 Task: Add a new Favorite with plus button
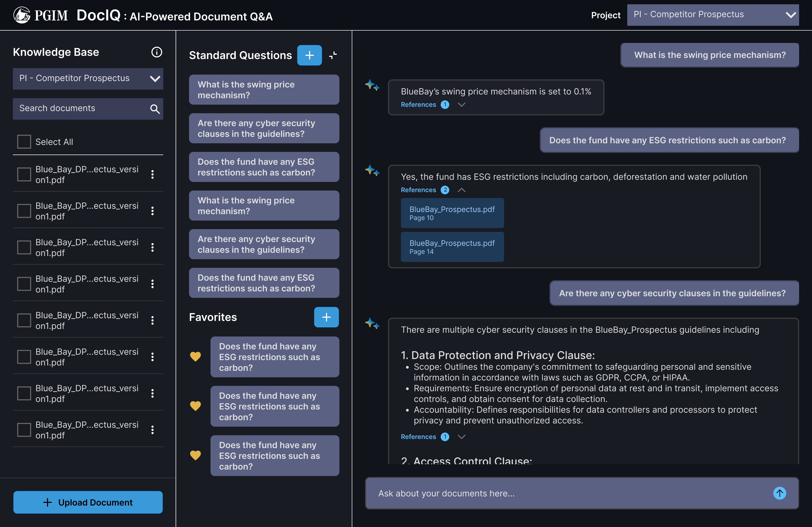coord(326,317)
